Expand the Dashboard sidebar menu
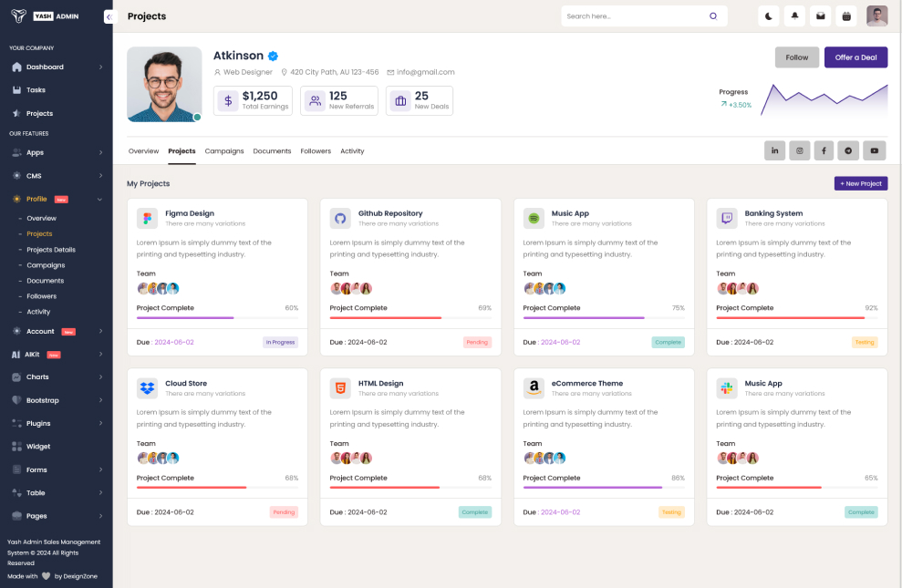The width and height of the screenshot is (902, 588). click(x=57, y=67)
